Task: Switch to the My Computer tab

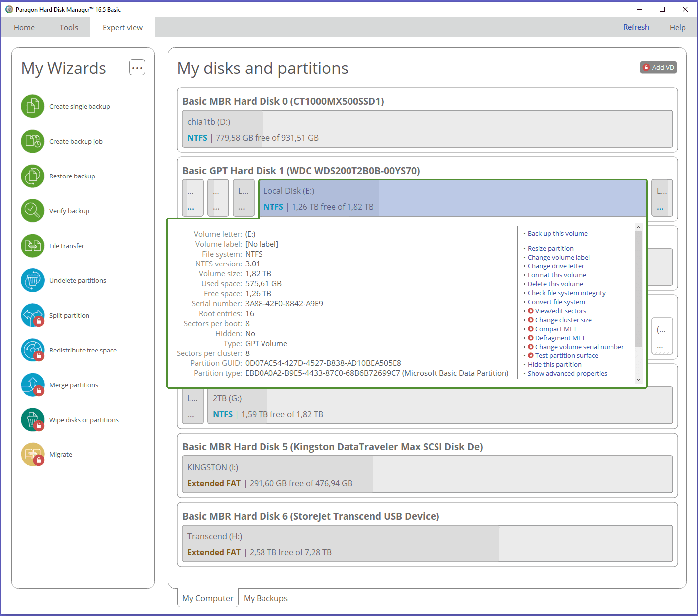Action: click(208, 598)
